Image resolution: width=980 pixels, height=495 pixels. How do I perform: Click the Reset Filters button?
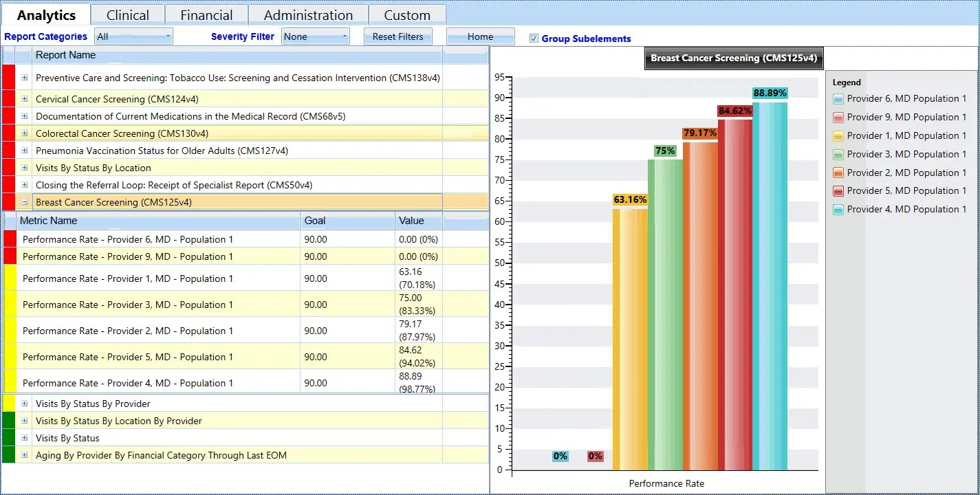pos(398,36)
